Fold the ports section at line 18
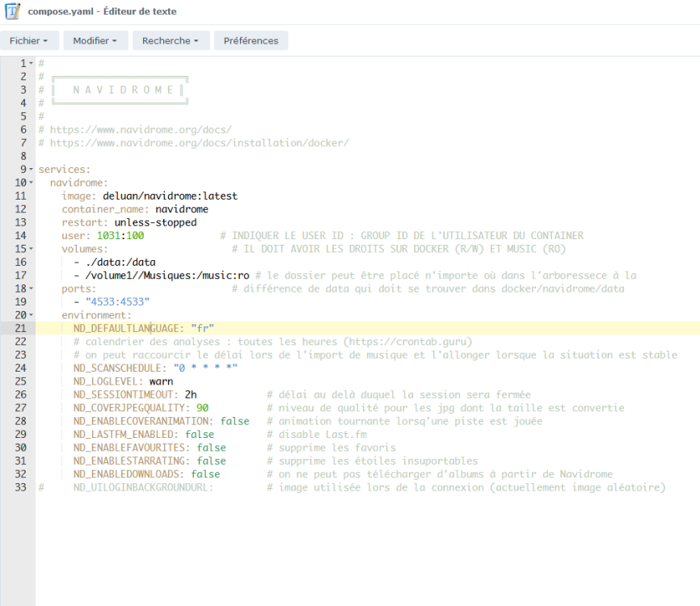Viewport: 700px width, 606px height. click(x=31, y=288)
